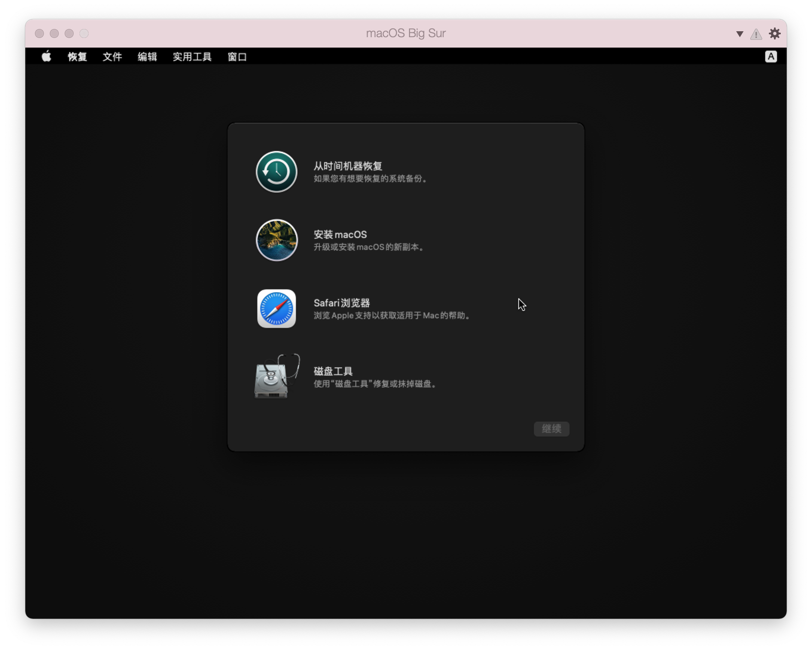Image resolution: width=812 pixels, height=650 pixels.
Task: Open the 文件 menu
Action: click(112, 57)
